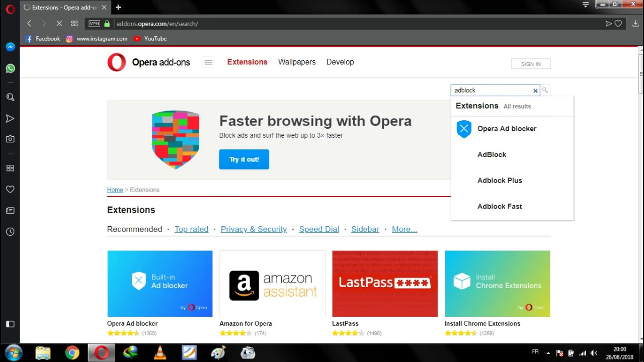Open All results link in suggestions
This screenshot has height=362, width=644.
pyautogui.click(x=517, y=107)
